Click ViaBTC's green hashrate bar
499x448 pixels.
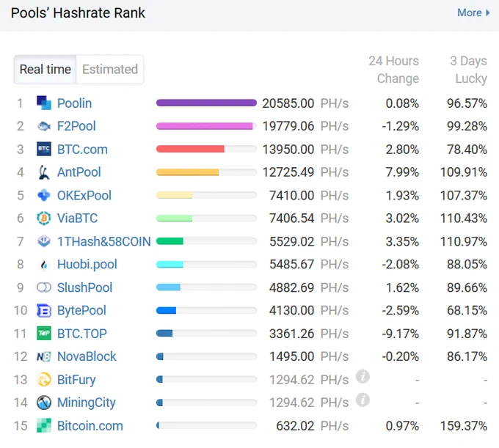[x=174, y=218]
